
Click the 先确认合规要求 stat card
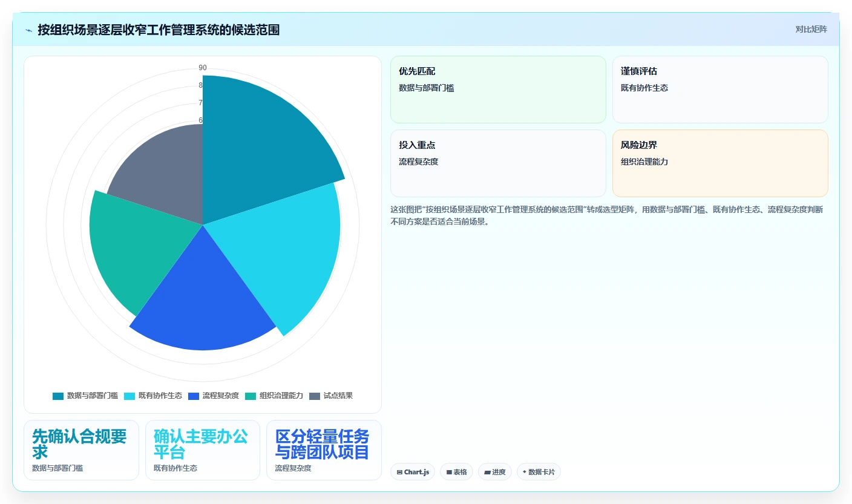click(81, 450)
